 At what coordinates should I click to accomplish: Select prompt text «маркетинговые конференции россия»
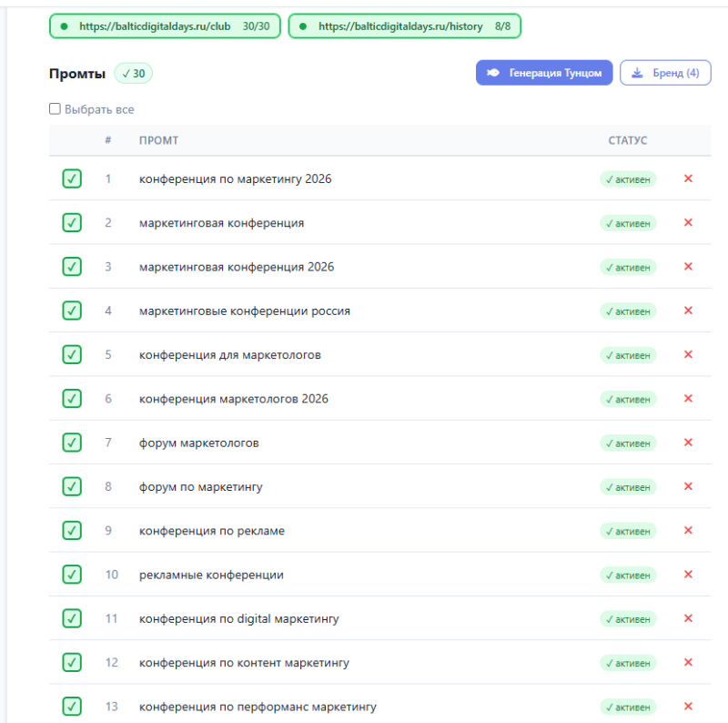245,311
